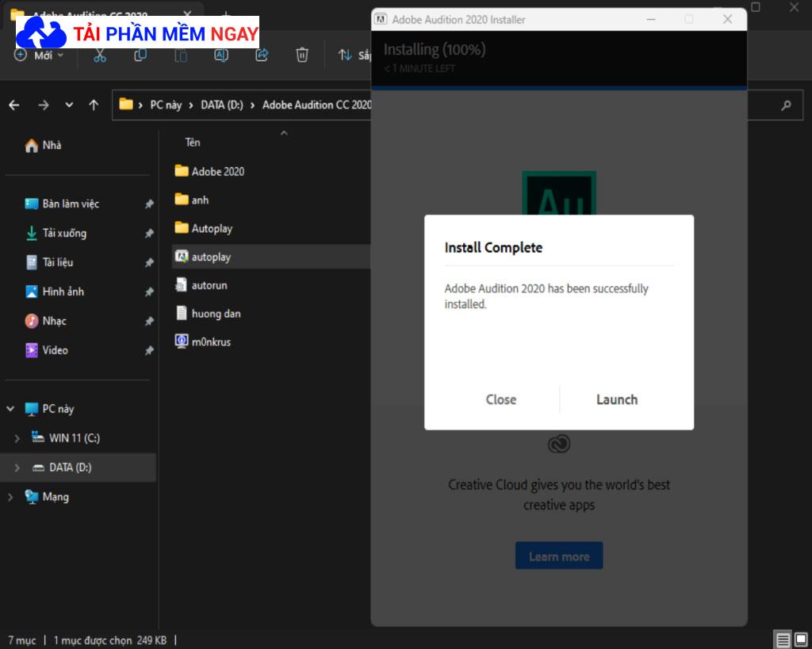Click the pin icon next to Tải xuống
812x649 pixels.
[x=149, y=234]
